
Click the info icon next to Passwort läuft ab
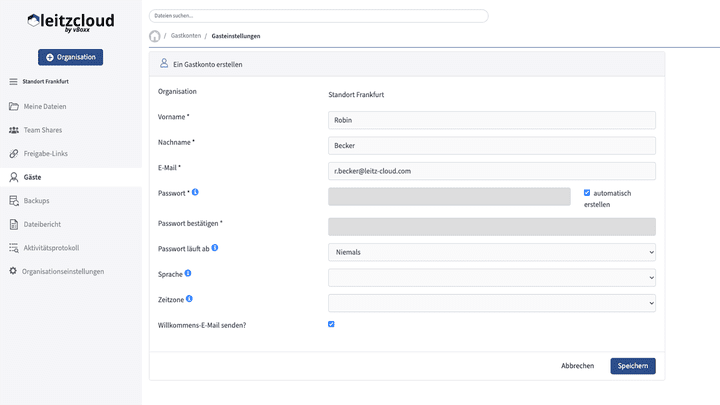pyautogui.click(x=215, y=247)
